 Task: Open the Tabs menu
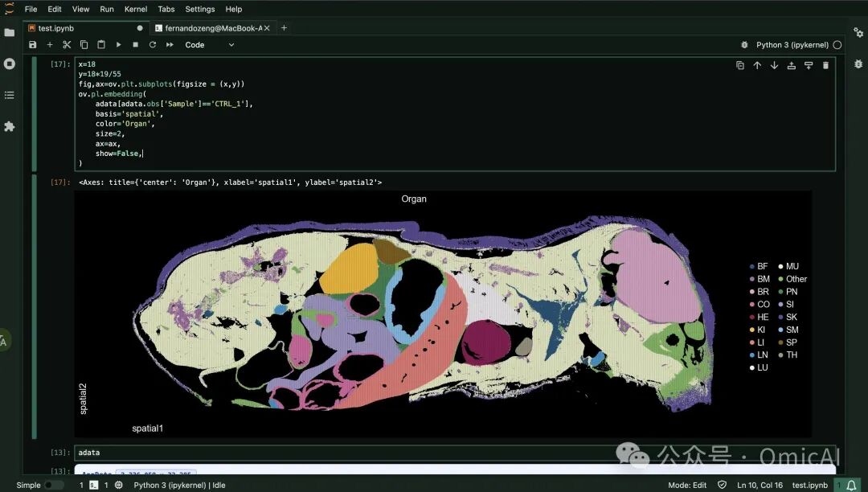point(166,9)
